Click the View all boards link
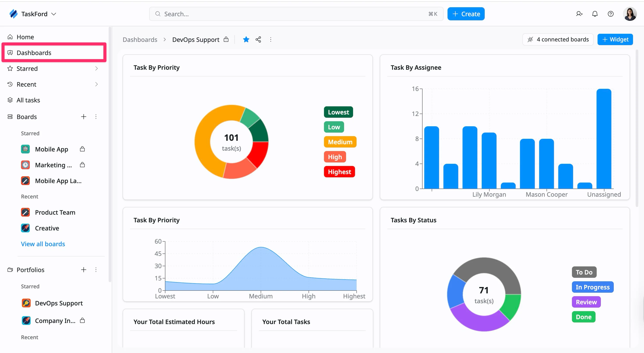The width and height of the screenshot is (644, 353). [x=43, y=244]
